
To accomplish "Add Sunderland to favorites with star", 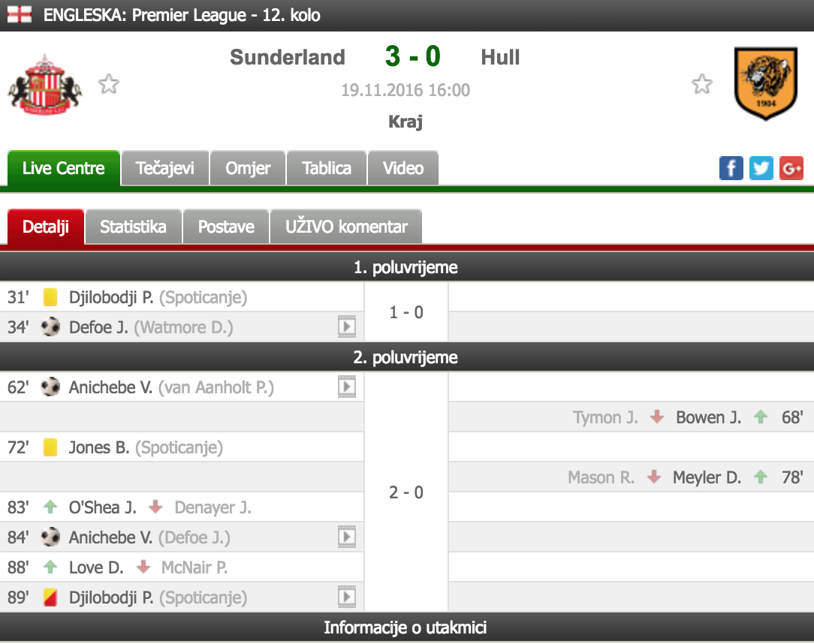I will 109,84.
